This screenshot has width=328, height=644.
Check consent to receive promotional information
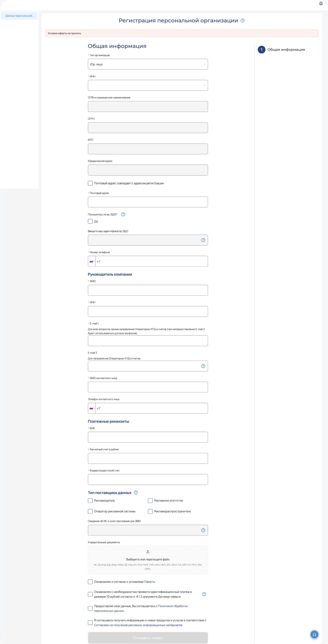tap(90, 623)
